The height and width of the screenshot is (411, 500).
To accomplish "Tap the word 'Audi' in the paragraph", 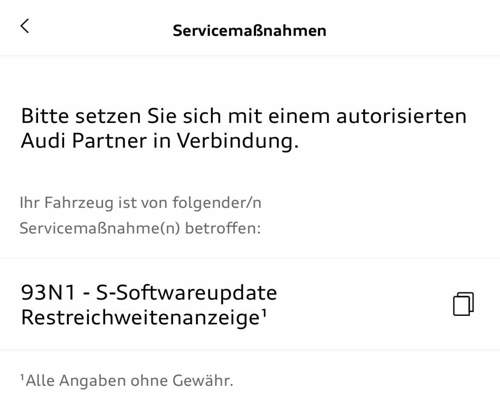I will (x=43, y=141).
